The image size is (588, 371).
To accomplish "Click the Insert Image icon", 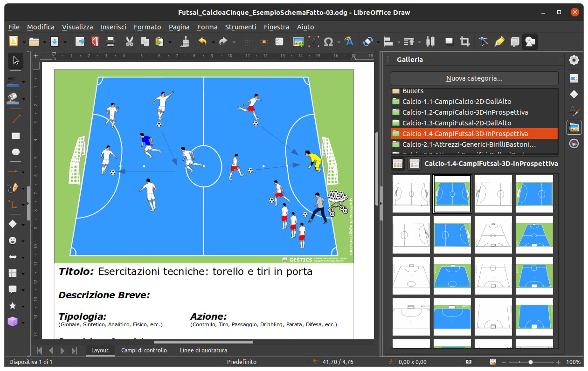I will click(x=298, y=42).
